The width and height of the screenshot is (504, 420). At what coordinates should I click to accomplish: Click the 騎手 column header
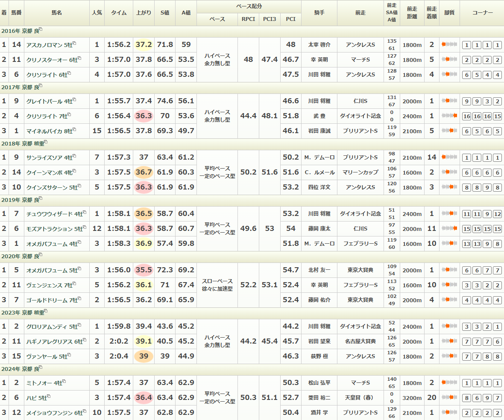pos(319,13)
